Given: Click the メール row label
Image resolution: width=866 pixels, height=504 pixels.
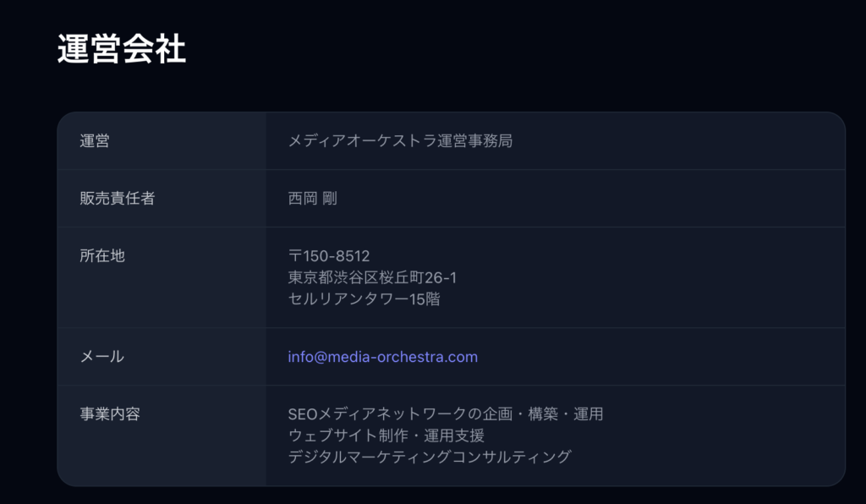Looking at the screenshot, I should 102,357.
